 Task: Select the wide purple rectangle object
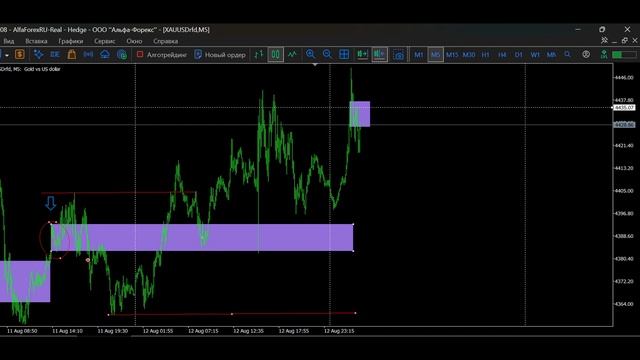click(x=202, y=237)
